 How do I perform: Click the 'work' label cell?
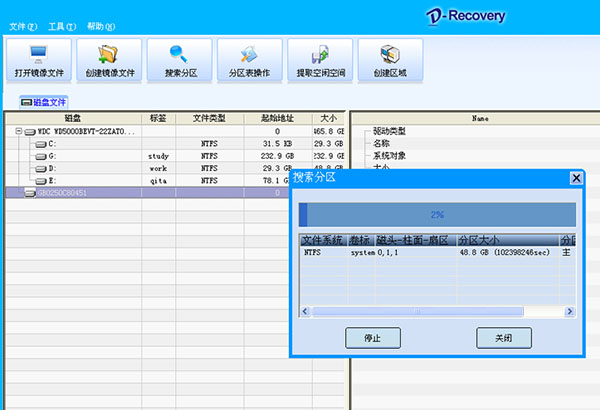(x=158, y=168)
